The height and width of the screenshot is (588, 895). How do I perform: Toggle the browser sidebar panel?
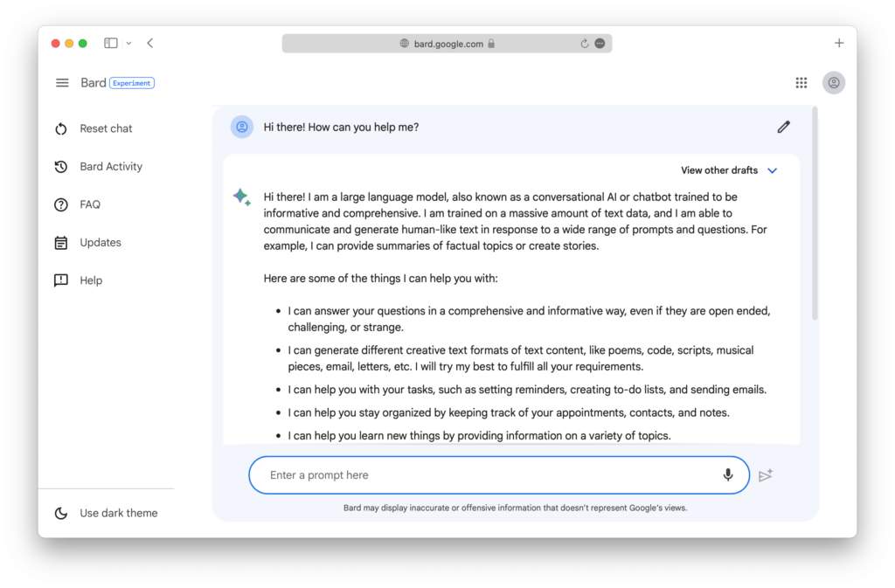[111, 44]
